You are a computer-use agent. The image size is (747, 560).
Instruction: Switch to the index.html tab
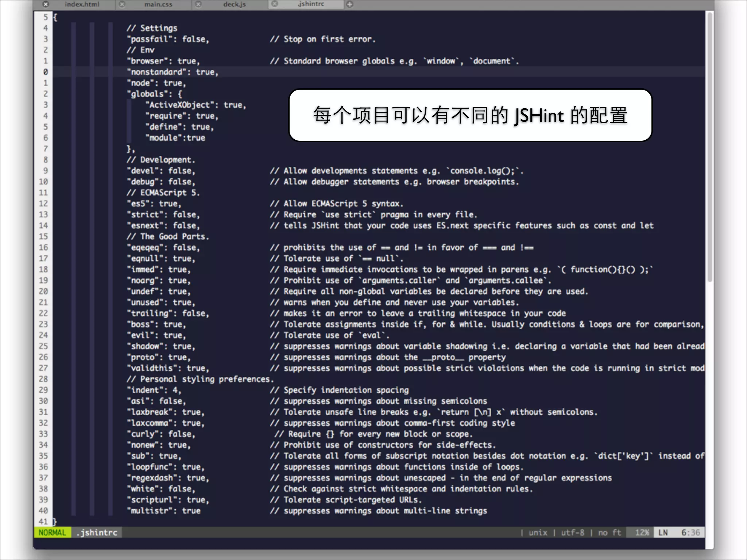(x=82, y=4)
